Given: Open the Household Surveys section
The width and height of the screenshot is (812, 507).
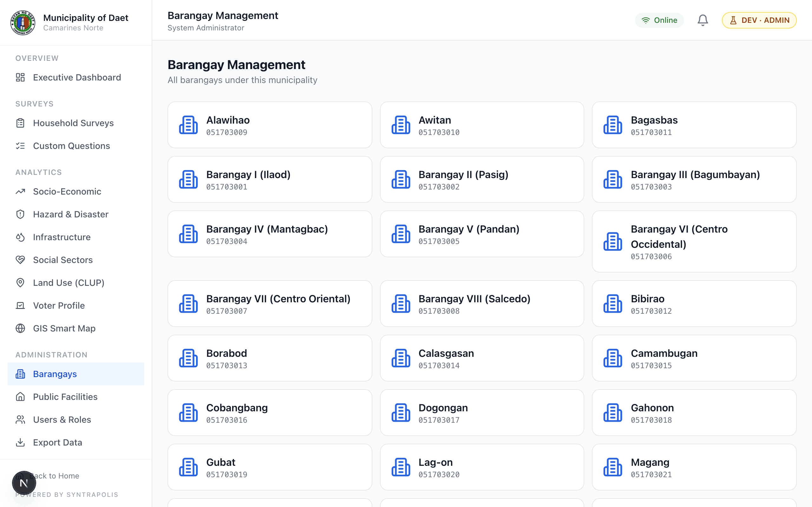Looking at the screenshot, I should [73, 123].
